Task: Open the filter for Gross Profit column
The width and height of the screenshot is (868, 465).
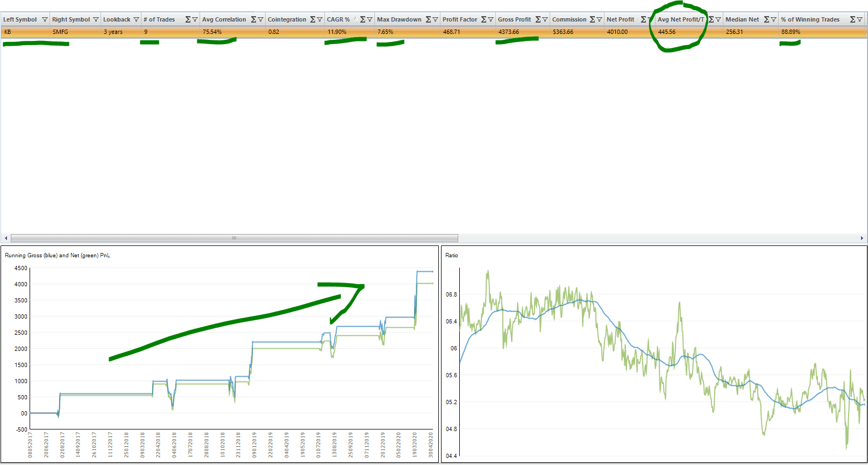Action: pyautogui.click(x=545, y=19)
